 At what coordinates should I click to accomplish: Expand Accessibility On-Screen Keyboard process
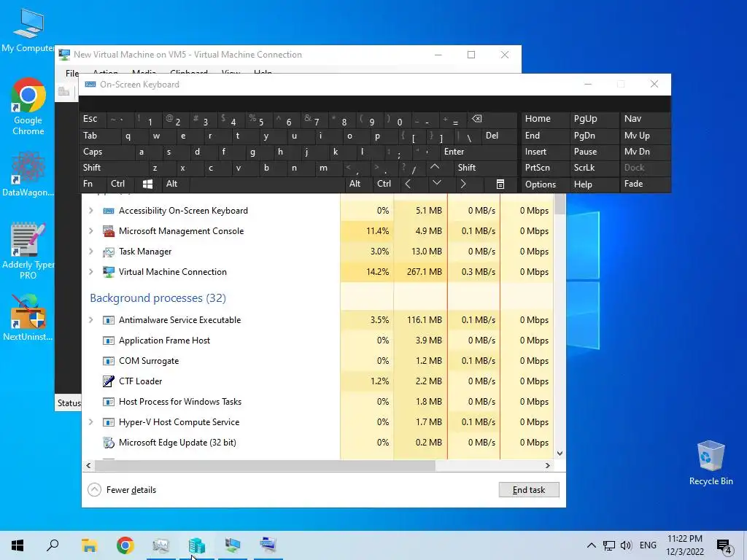tap(91, 211)
